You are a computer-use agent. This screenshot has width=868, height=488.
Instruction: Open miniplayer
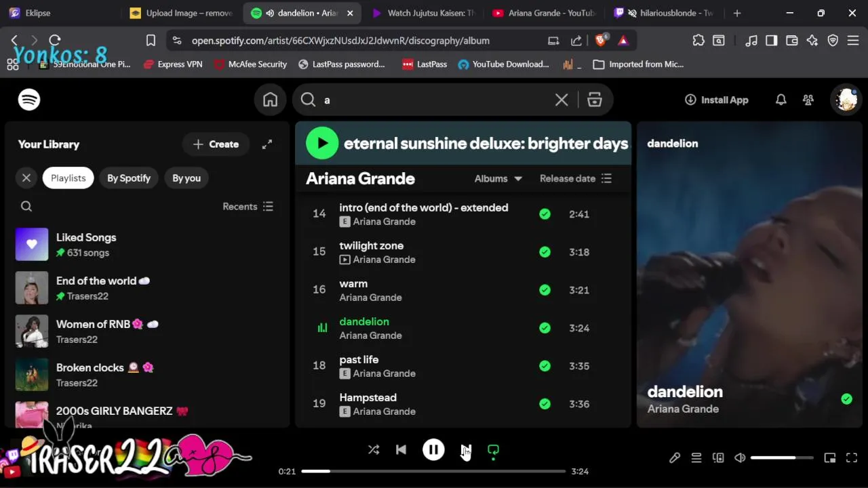(x=830, y=457)
